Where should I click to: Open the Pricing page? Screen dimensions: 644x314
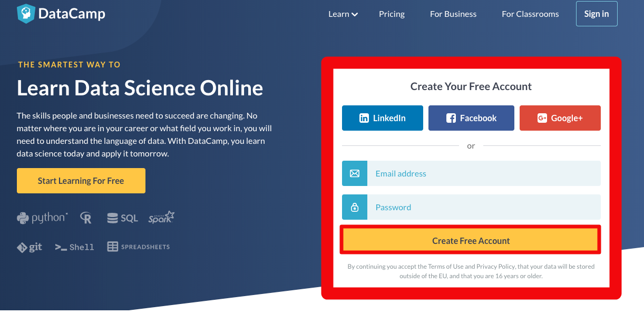click(392, 14)
